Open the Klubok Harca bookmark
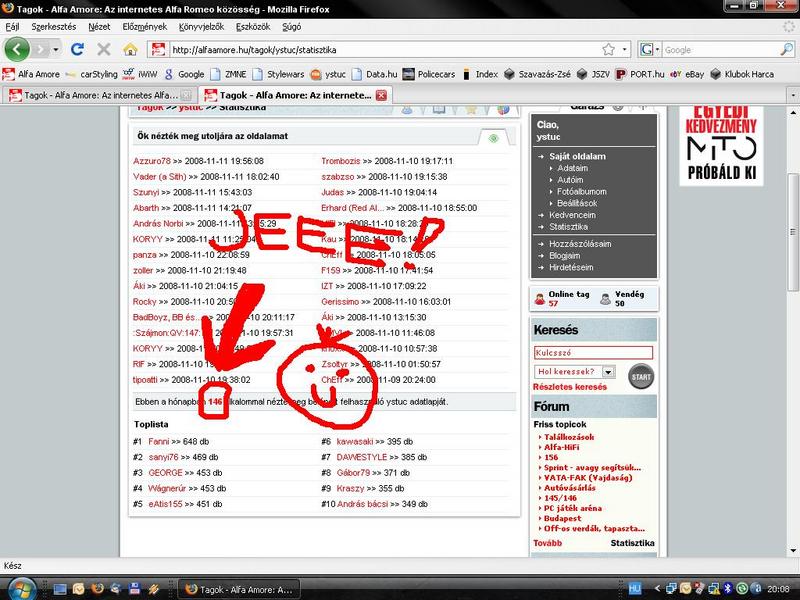The height and width of the screenshot is (600, 800). (x=742, y=74)
